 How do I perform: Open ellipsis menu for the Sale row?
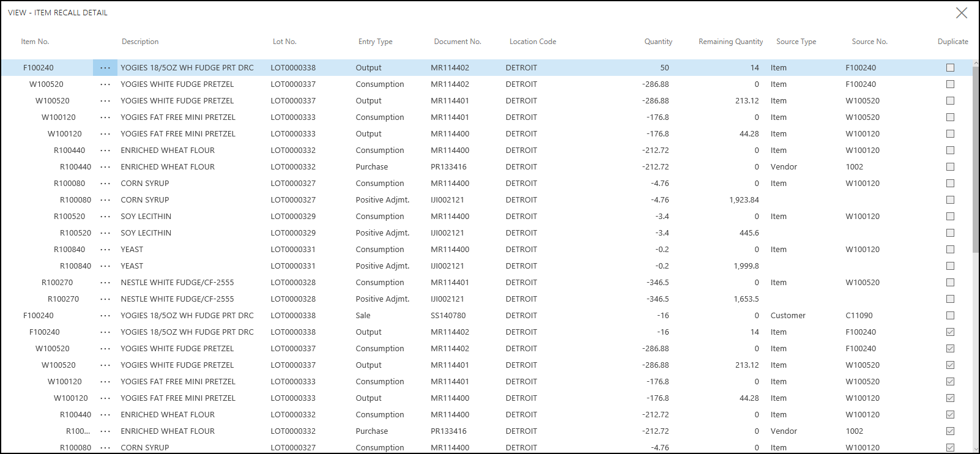pyautogui.click(x=105, y=316)
